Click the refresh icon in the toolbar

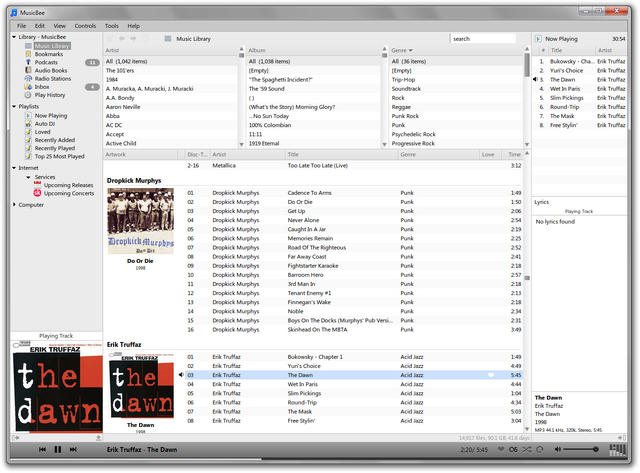pyautogui.click(x=145, y=38)
